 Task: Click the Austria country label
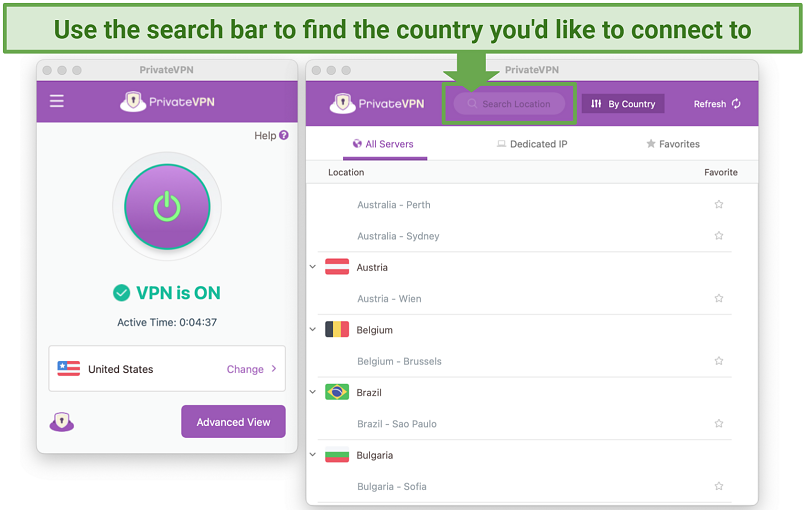click(x=372, y=267)
